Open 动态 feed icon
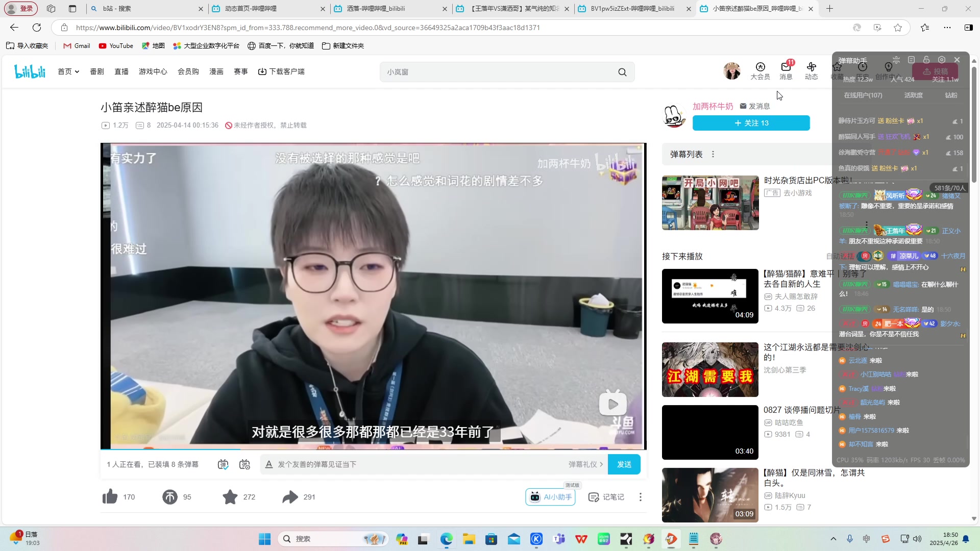The width and height of the screenshot is (980, 551). click(812, 71)
